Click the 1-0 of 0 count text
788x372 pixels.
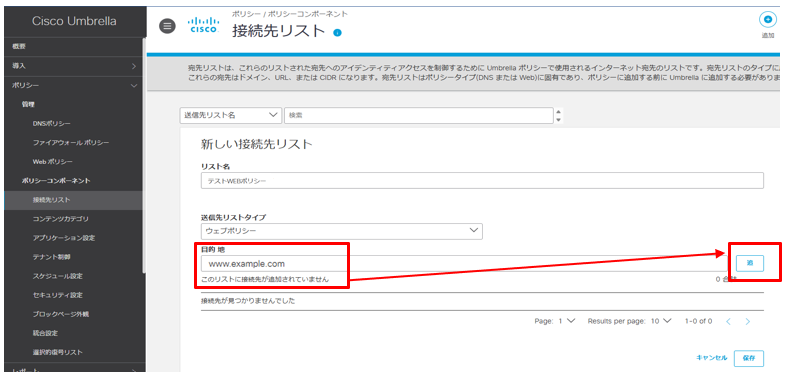point(698,321)
